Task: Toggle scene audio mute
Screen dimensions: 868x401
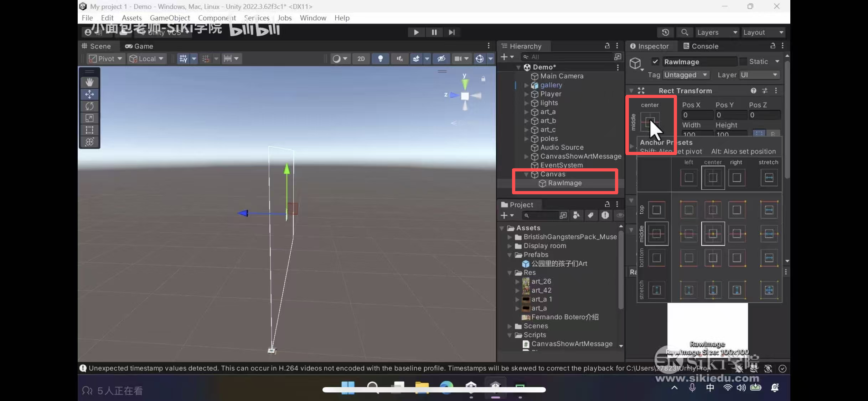Action: [399, 58]
